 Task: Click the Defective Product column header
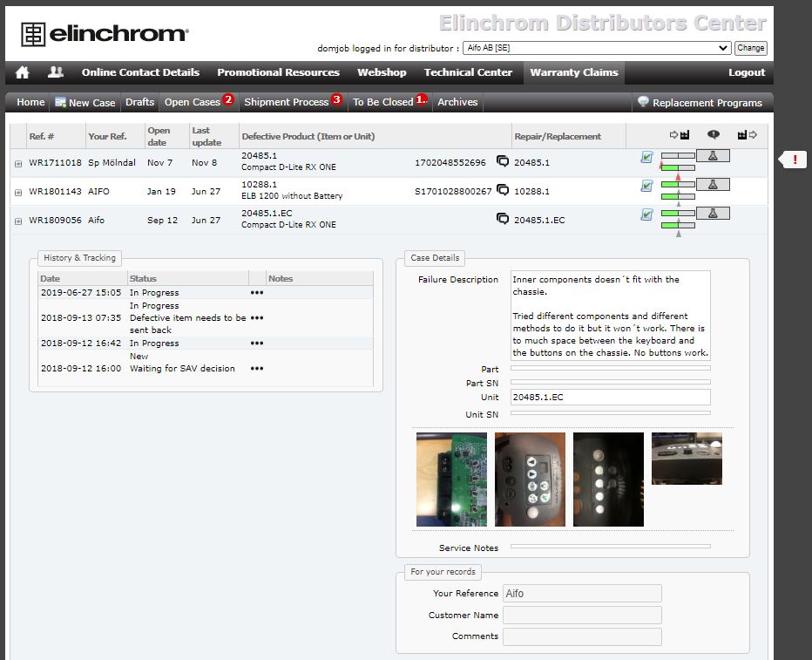click(308, 136)
